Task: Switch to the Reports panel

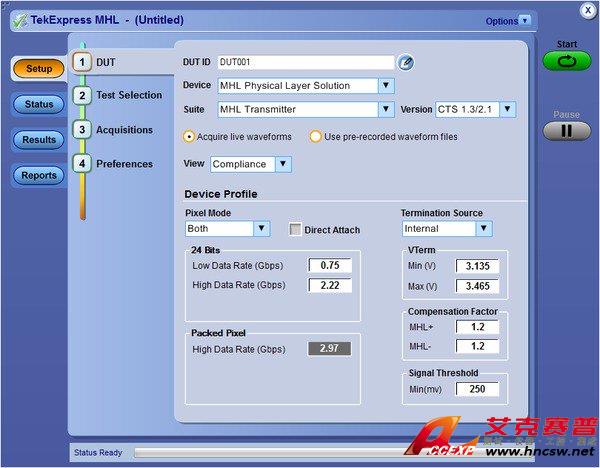Action: (x=39, y=176)
